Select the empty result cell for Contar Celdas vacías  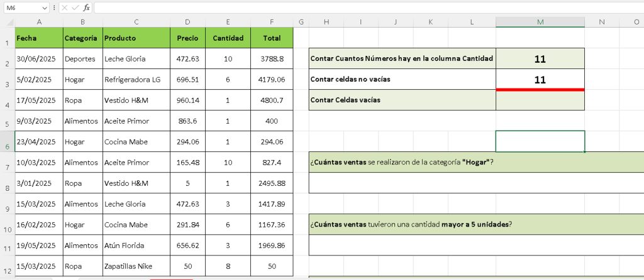tap(540, 100)
